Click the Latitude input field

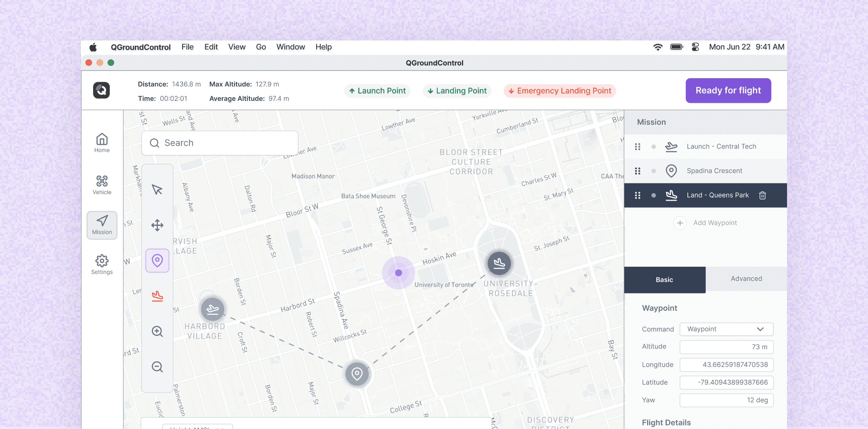726,382
